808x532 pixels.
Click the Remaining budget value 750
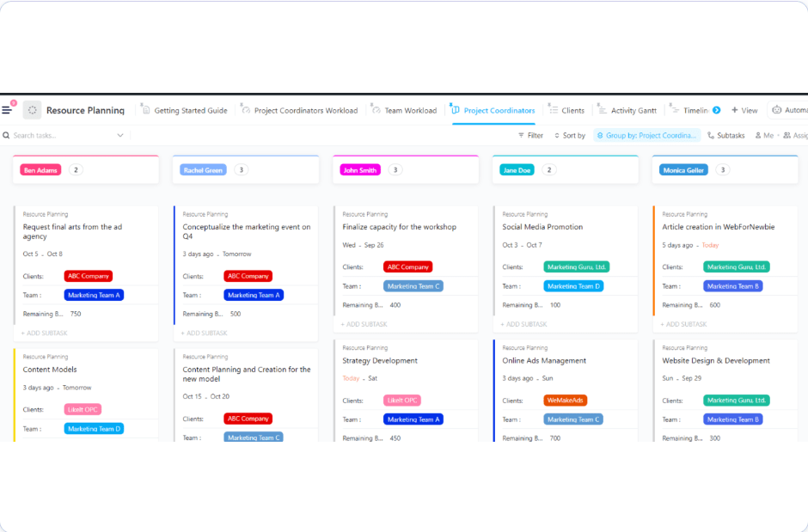[x=76, y=314]
